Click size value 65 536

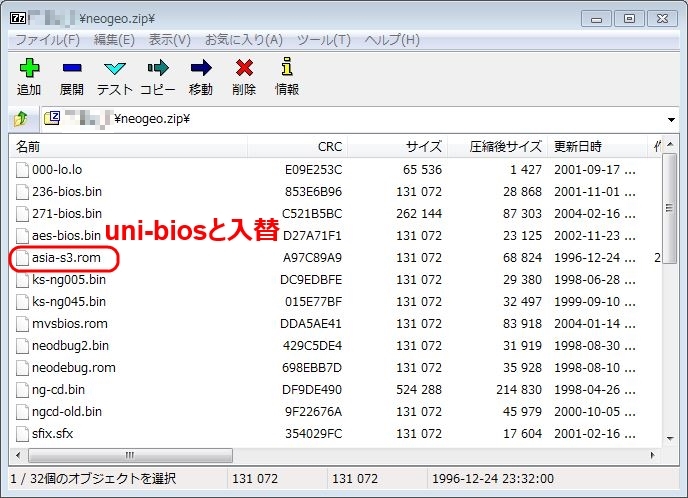[x=423, y=170]
